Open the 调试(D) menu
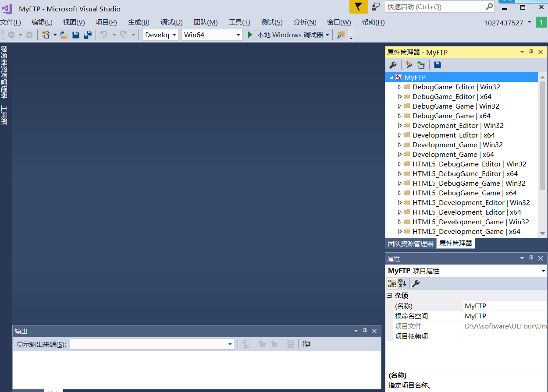The height and width of the screenshot is (392, 548). pyautogui.click(x=171, y=22)
